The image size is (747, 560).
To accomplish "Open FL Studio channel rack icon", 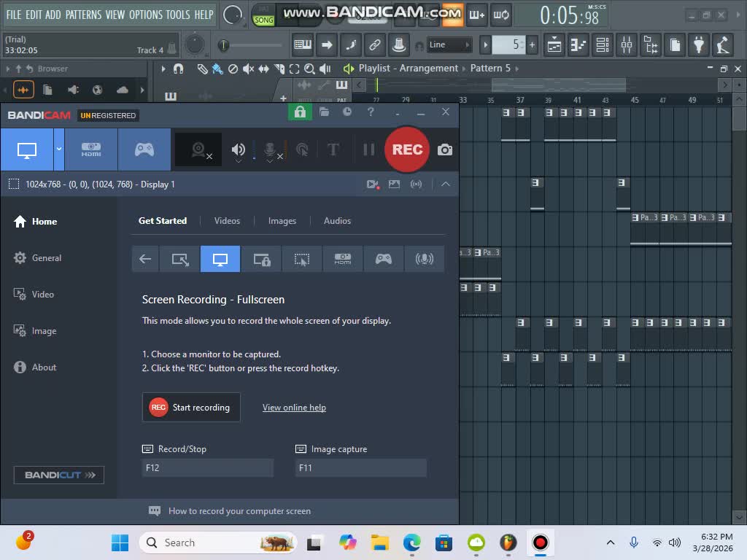I will pyautogui.click(x=603, y=44).
